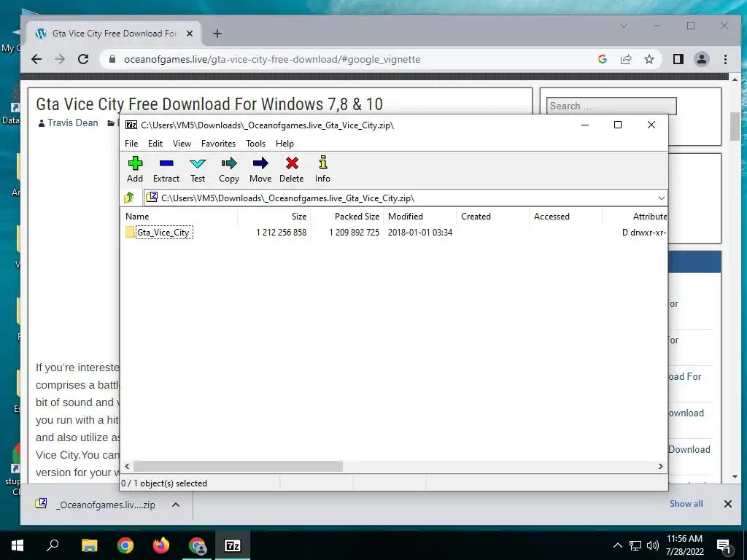
Task: Bookmark this page with the star icon
Action: click(x=649, y=59)
